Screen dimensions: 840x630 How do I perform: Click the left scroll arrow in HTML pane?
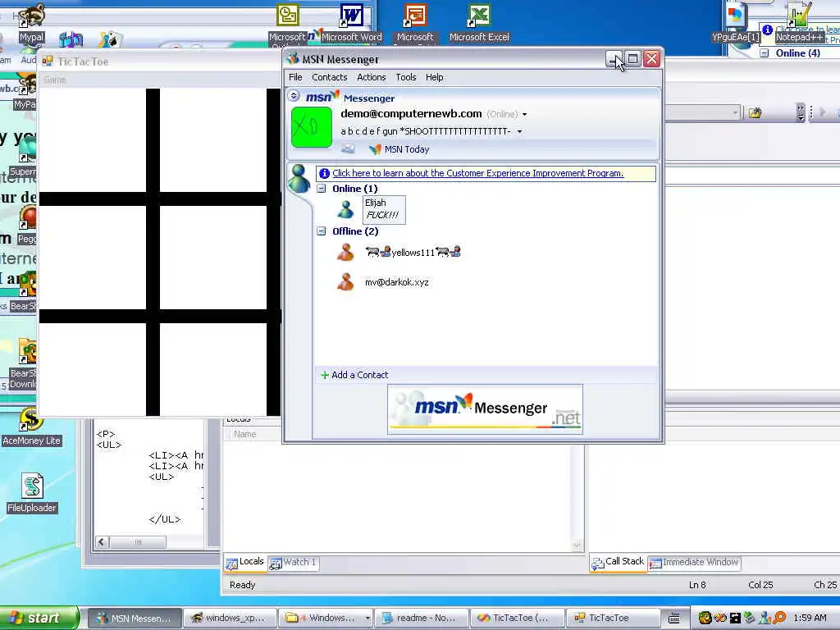point(102,542)
